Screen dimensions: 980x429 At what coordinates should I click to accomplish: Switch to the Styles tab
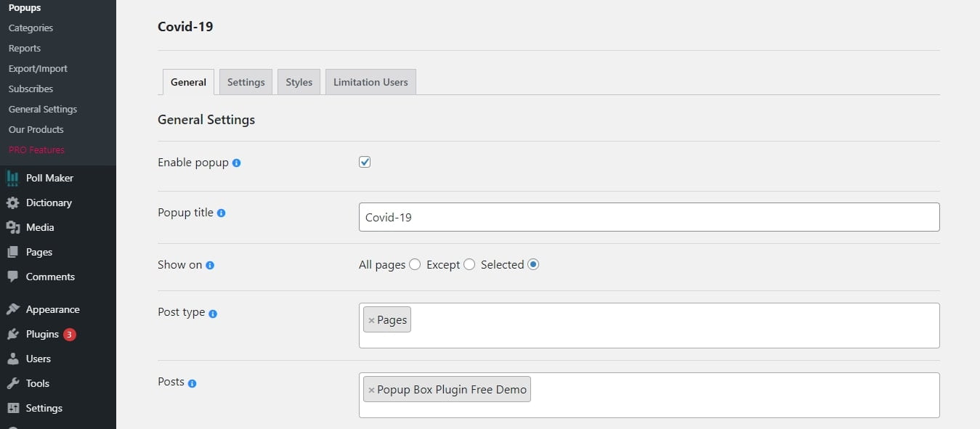click(299, 82)
